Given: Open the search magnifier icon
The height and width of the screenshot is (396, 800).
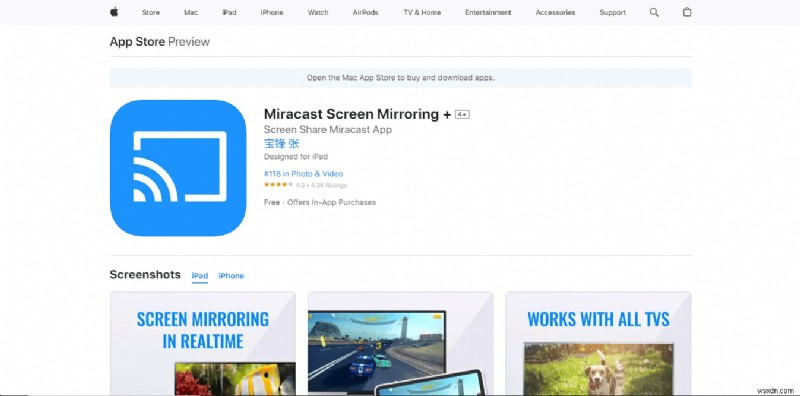Looking at the screenshot, I should pyautogui.click(x=654, y=12).
